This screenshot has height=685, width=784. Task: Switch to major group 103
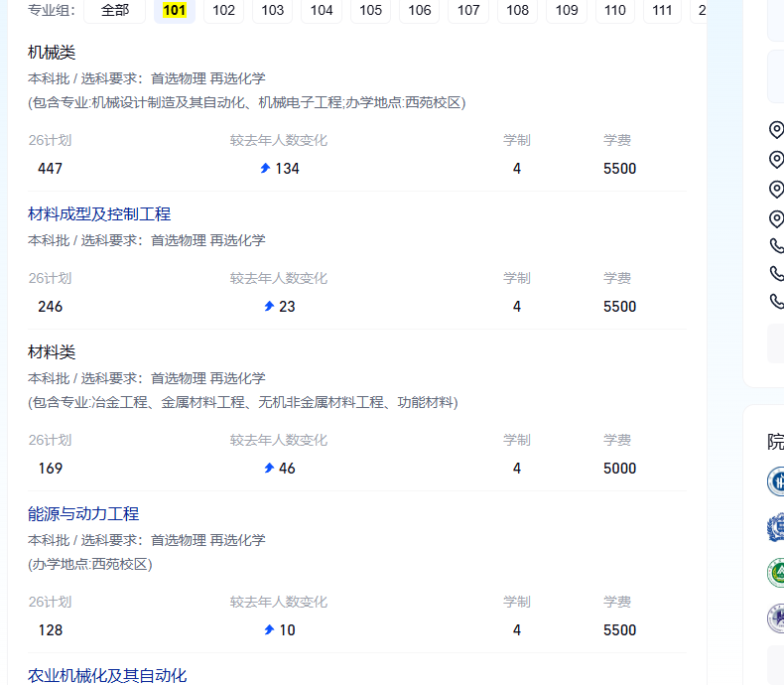point(273,10)
